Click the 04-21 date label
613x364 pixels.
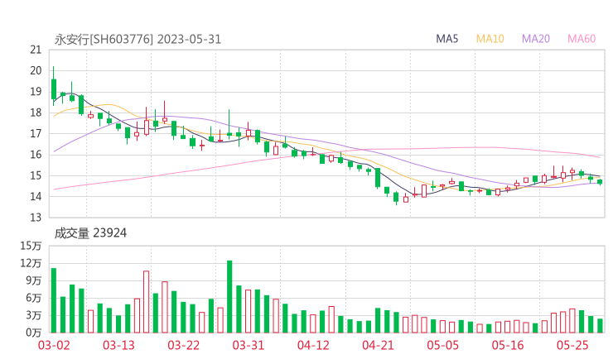[x=378, y=345]
